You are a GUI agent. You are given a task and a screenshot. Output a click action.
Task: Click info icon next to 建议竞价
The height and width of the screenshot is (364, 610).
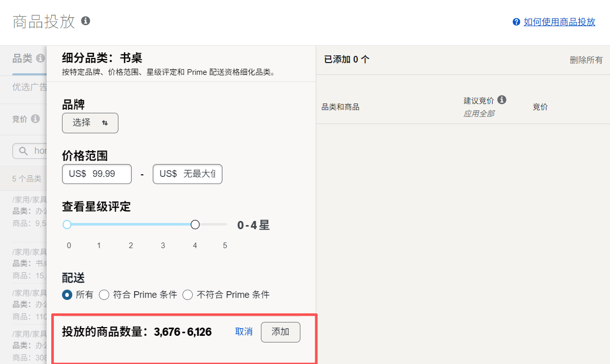click(x=502, y=100)
